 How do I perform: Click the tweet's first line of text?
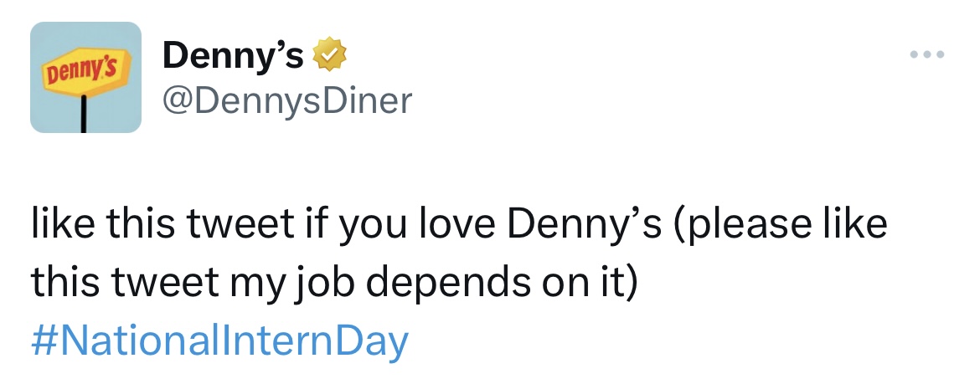coord(458,227)
